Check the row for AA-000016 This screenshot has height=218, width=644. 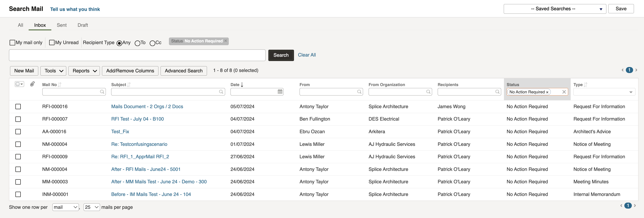click(x=18, y=132)
